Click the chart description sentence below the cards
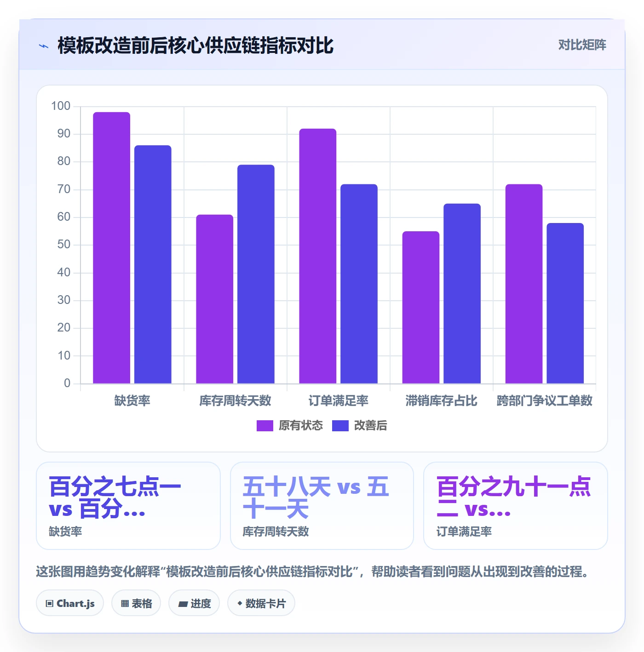Image resolution: width=644 pixels, height=652 pixels. pos(313,572)
